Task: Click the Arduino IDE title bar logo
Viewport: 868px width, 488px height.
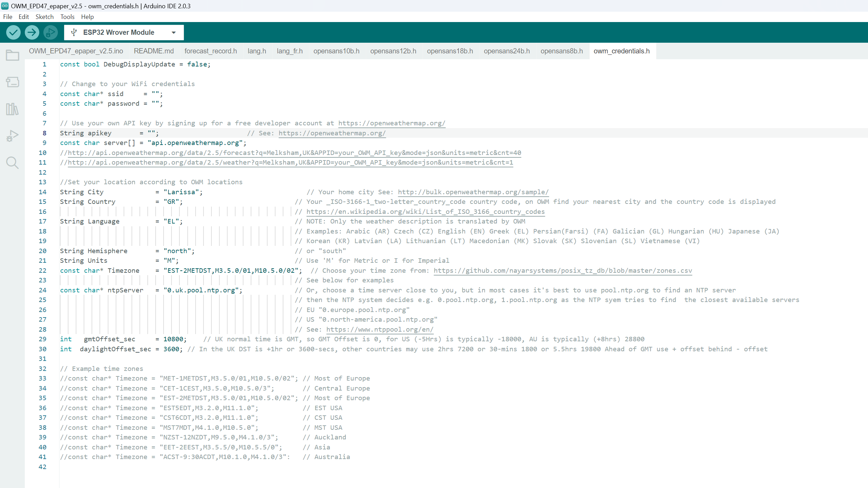Action: 5,6
